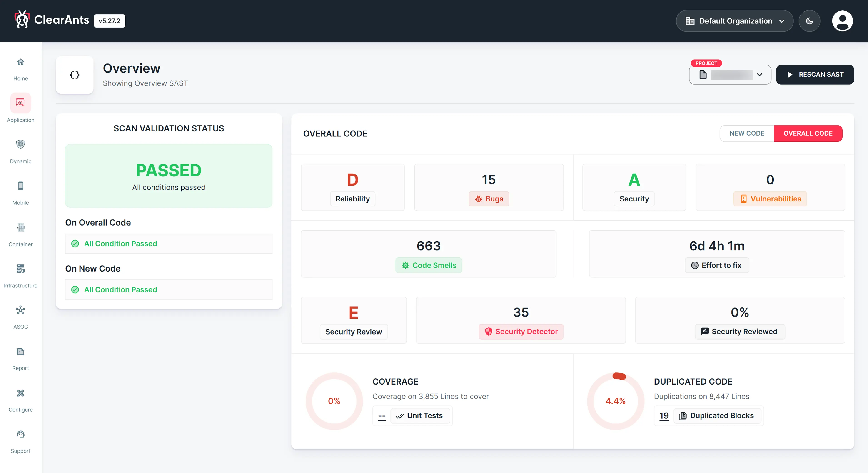Click the Security rating label

(x=634, y=199)
